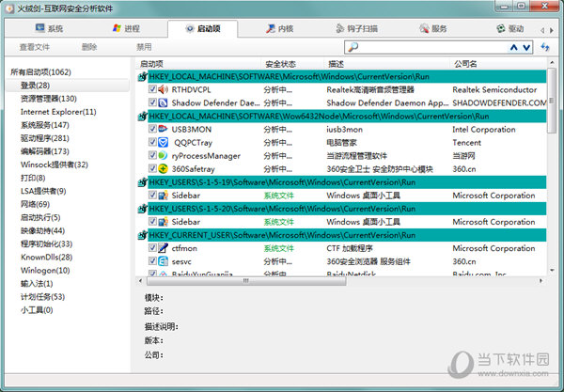Click the 查看文件 button
The height and width of the screenshot is (392, 564).
(35, 47)
